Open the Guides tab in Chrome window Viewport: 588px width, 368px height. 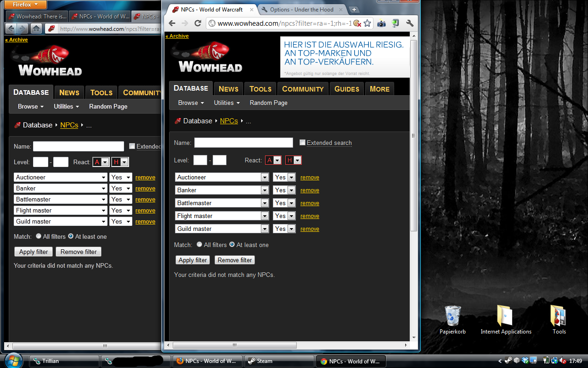(x=347, y=89)
